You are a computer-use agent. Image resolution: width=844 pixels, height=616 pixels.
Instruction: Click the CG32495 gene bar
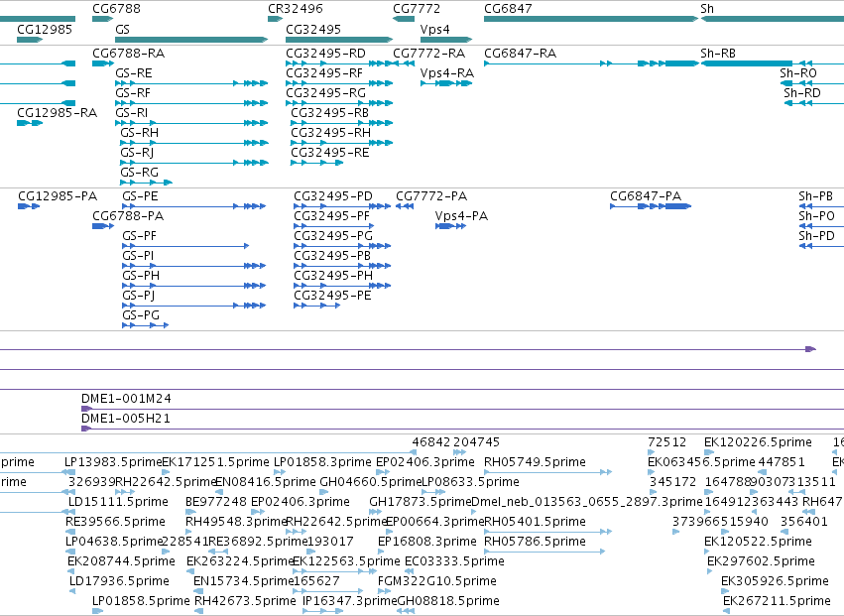tap(339, 40)
